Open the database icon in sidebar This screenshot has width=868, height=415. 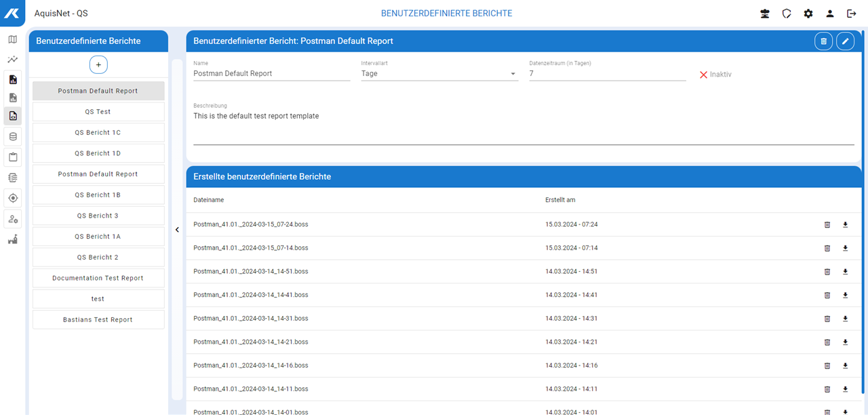tap(13, 137)
